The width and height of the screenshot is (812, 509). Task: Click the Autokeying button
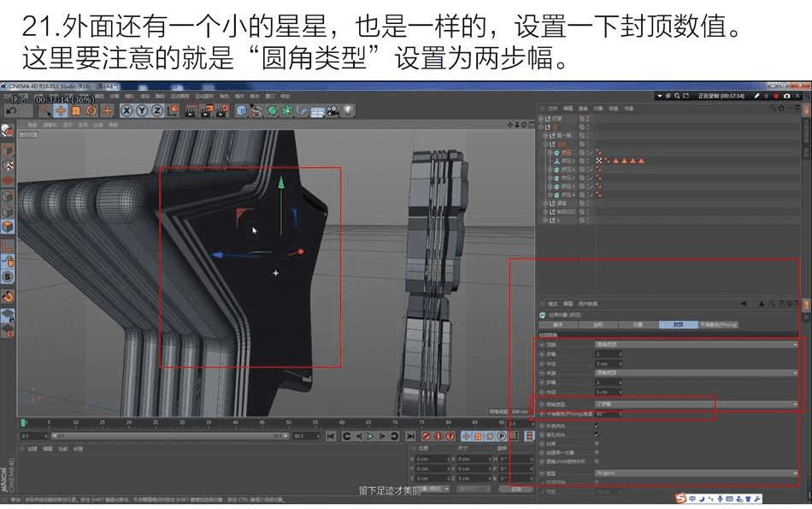click(438, 436)
